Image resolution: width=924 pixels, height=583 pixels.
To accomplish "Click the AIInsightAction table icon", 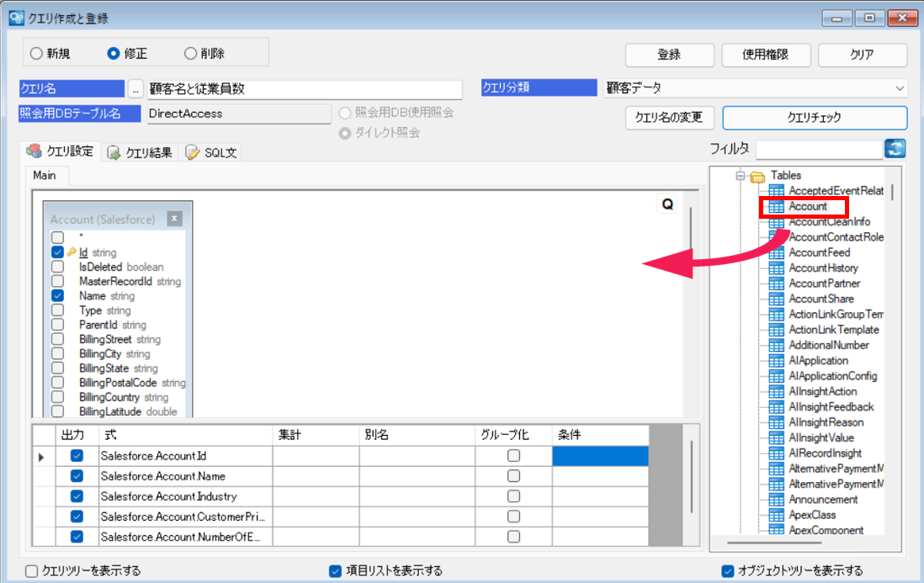I will point(777,392).
